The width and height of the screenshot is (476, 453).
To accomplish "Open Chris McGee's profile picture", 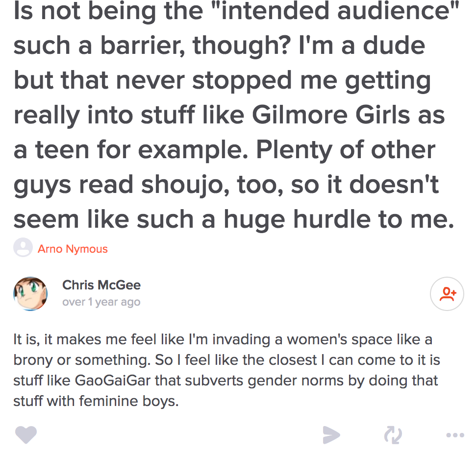I will click(30, 294).
